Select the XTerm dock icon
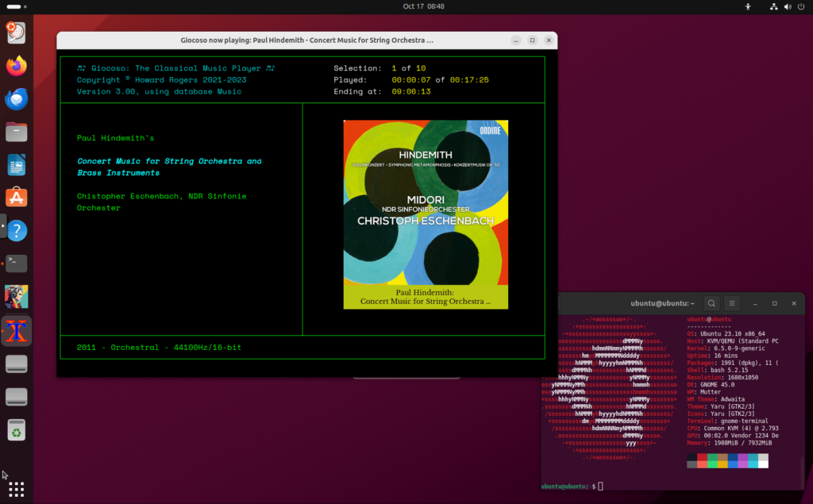 pos(17,331)
